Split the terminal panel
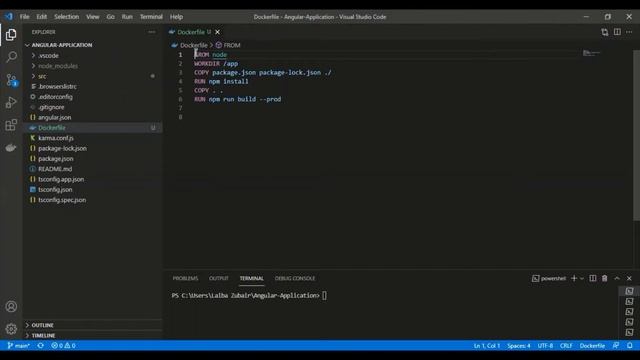 pyautogui.click(x=593, y=278)
